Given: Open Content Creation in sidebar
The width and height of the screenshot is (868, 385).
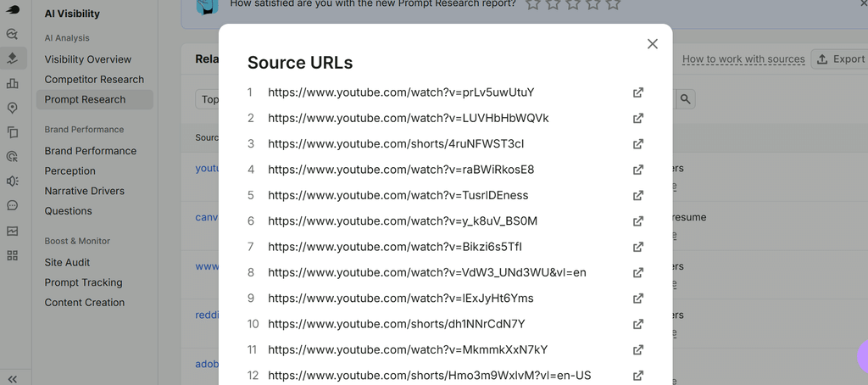Looking at the screenshot, I should click(x=84, y=302).
